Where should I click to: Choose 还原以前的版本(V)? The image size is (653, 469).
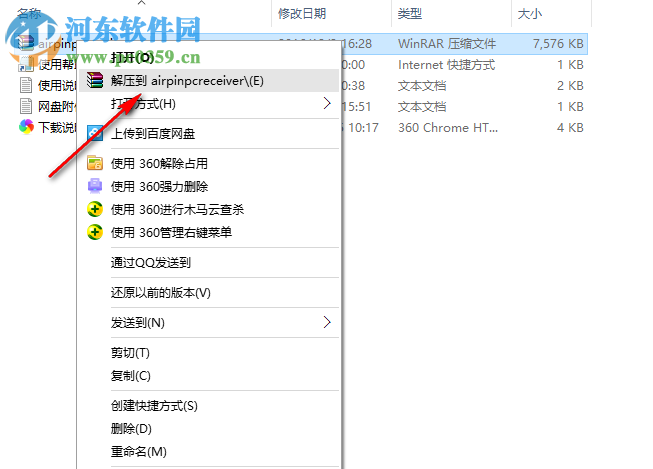pyautogui.click(x=209, y=292)
